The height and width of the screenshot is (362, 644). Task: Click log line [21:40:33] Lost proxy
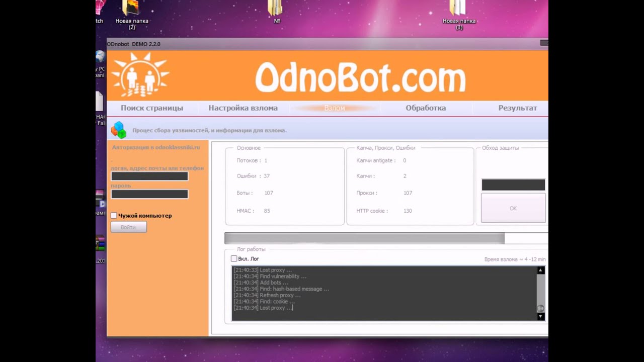[x=263, y=270]
